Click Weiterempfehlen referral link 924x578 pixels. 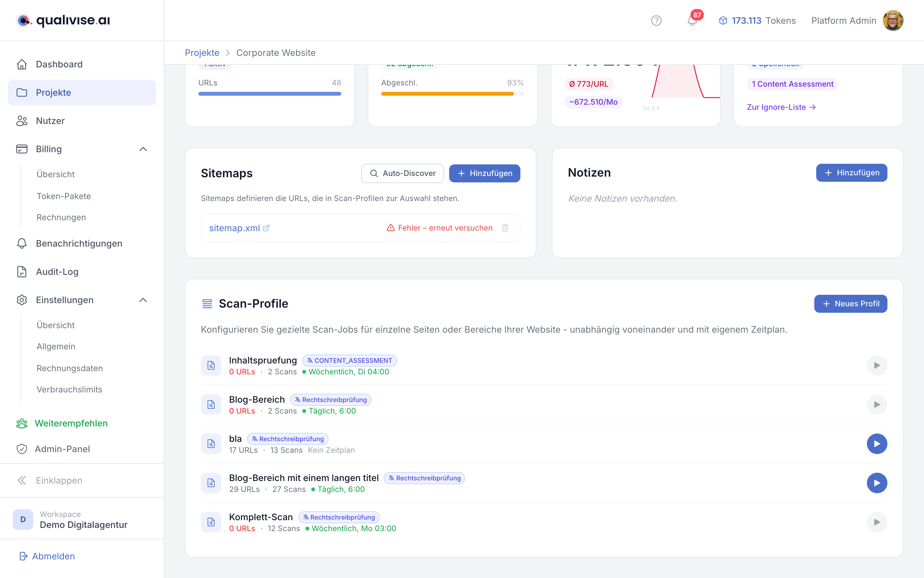72,423
